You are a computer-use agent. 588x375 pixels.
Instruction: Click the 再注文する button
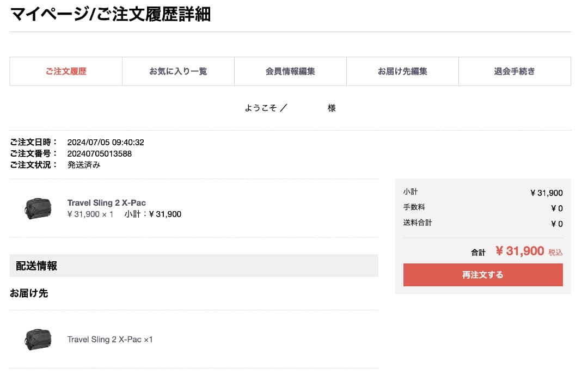[482, 275]
